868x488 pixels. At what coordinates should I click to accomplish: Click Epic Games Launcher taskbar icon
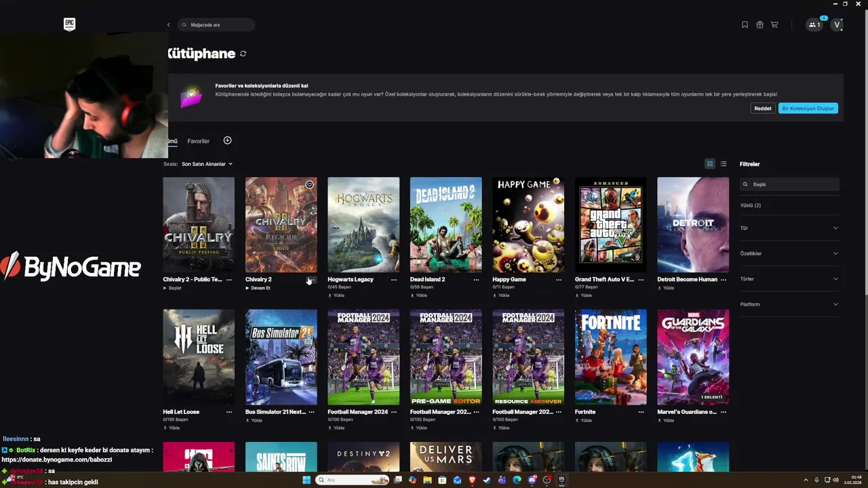(x=561, y=480)
